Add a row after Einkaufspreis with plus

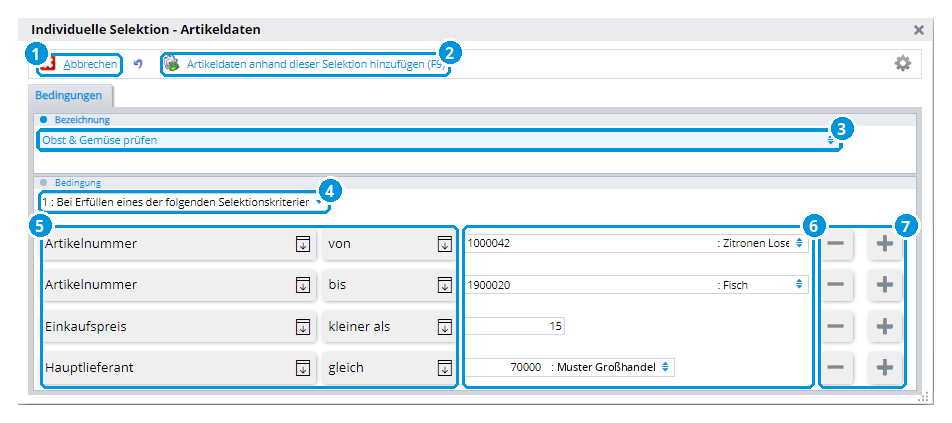click(885, 327)
